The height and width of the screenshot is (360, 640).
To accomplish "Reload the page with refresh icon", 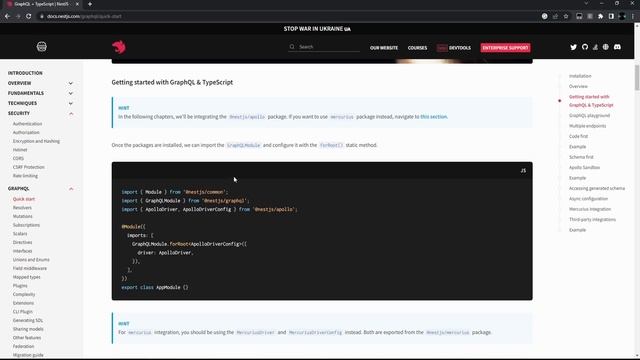I will point(29,16).
